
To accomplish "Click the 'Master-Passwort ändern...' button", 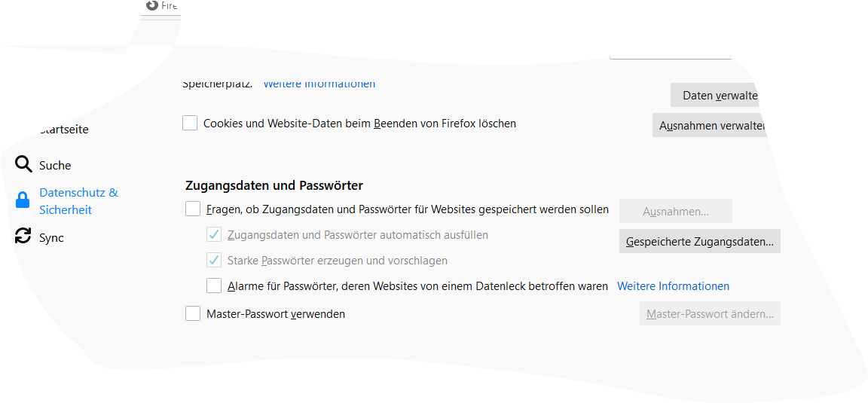I will coord(710,314).
